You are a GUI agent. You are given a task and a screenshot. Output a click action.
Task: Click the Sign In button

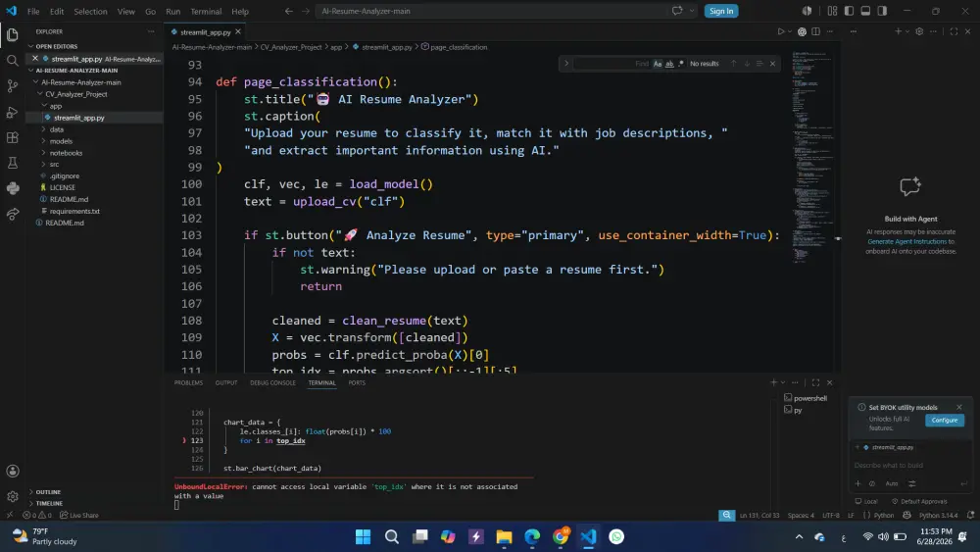pyautogui.click(x=721, y=11)
